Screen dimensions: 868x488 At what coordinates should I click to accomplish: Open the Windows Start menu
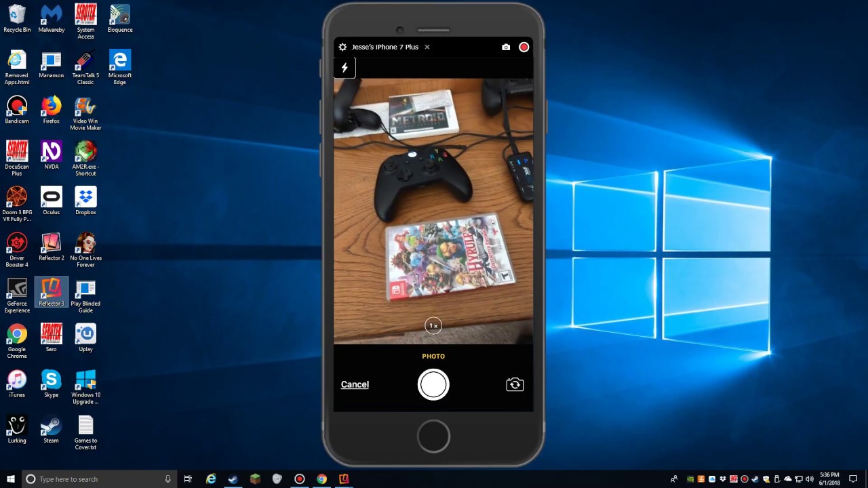11,479
